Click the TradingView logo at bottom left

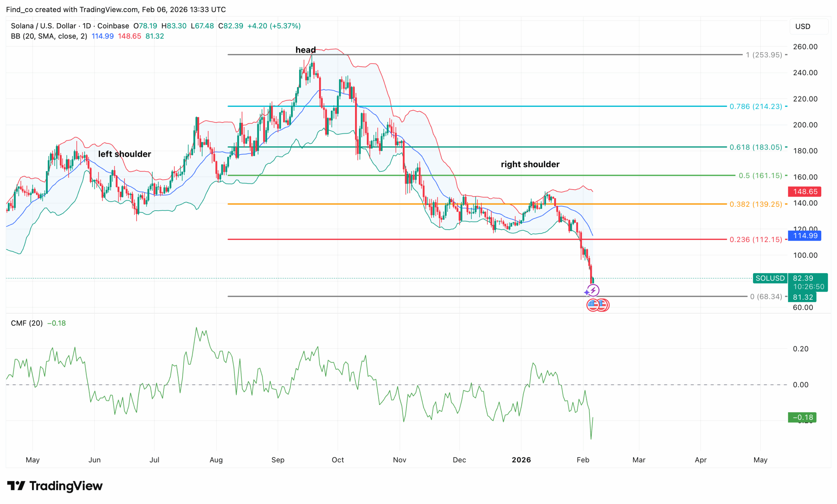pos(55,486)
